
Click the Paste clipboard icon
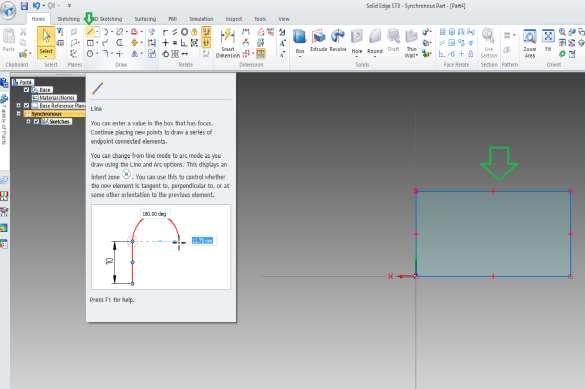[x=9, y=40]
